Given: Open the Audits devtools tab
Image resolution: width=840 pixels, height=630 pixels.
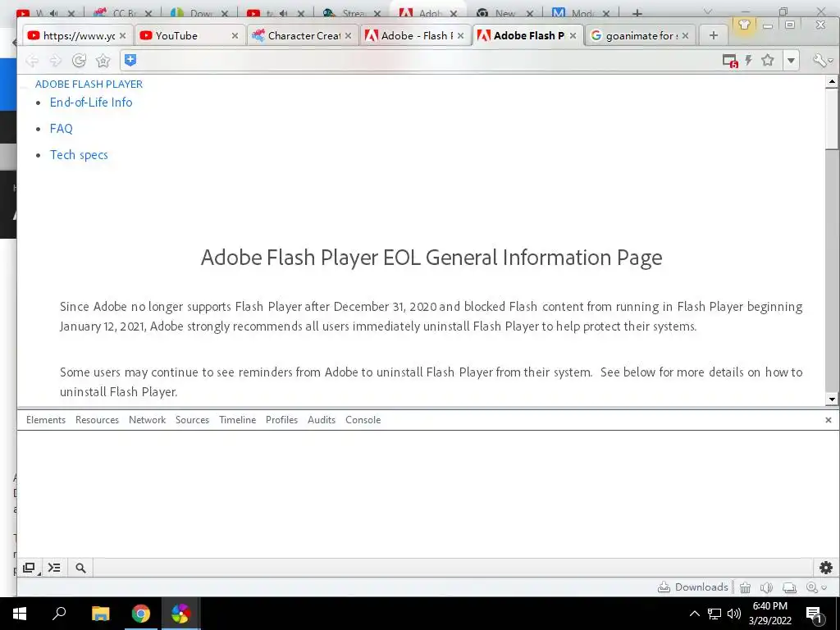Looking at the screenshot, I should click(322, 420).
